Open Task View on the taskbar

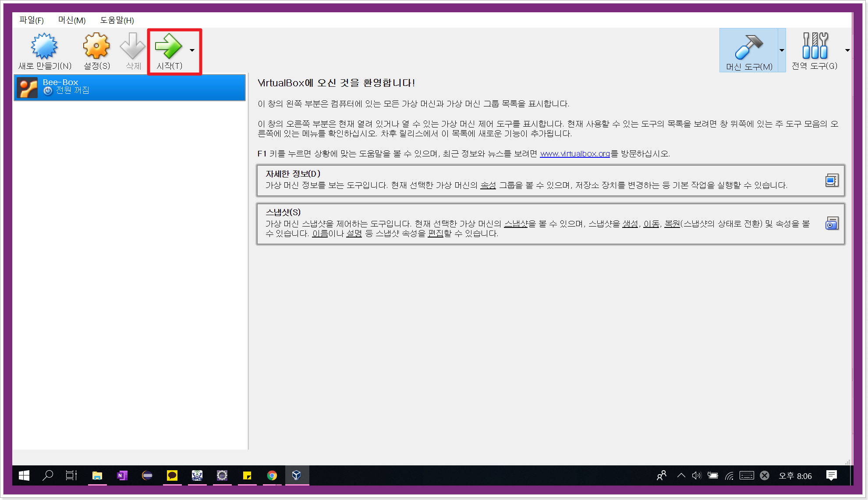[x=71, y=475]
